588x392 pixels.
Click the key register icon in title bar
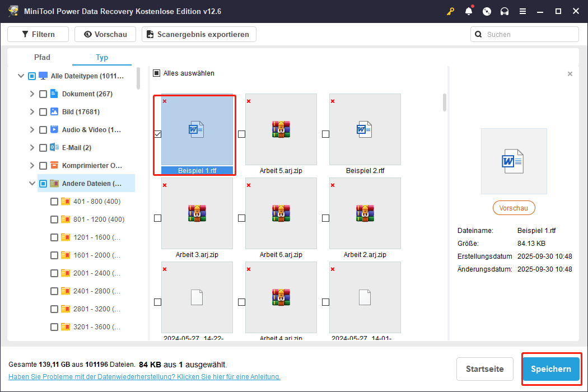450,11
